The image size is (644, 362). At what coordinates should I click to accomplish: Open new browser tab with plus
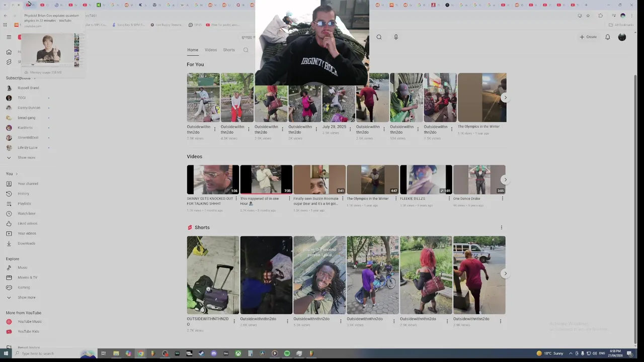(x=586, y=5)
